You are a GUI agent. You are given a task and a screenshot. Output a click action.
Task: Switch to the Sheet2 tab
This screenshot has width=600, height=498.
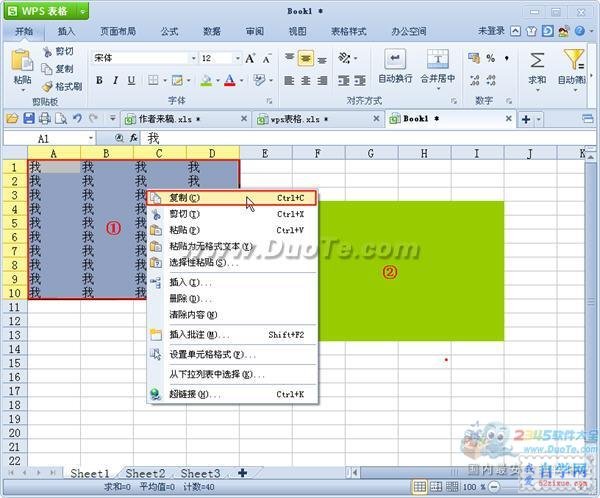(x=145, y=474)
